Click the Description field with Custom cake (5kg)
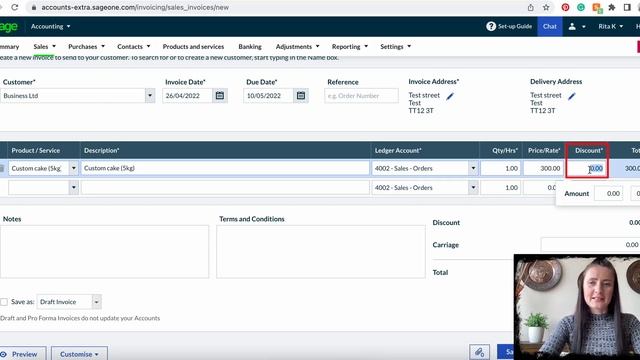 [225, 168]
